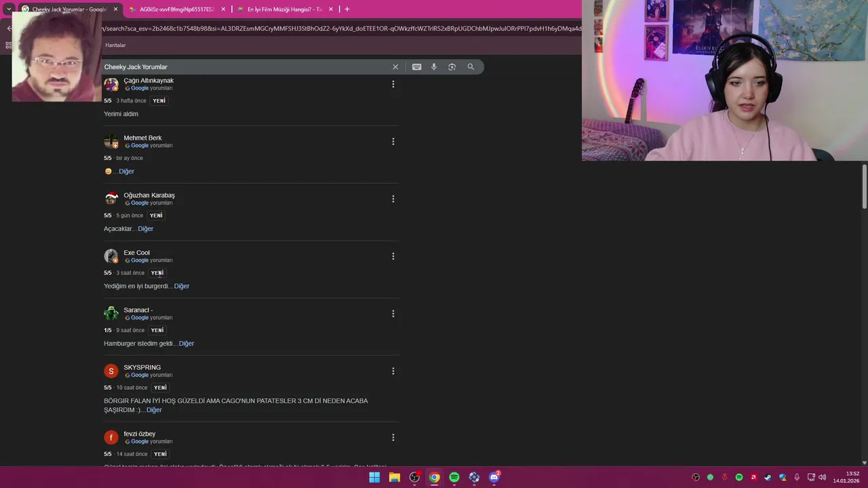Click the OBS tray icon
The height and width of the screenshot is (488, 868).
point(696,477)
